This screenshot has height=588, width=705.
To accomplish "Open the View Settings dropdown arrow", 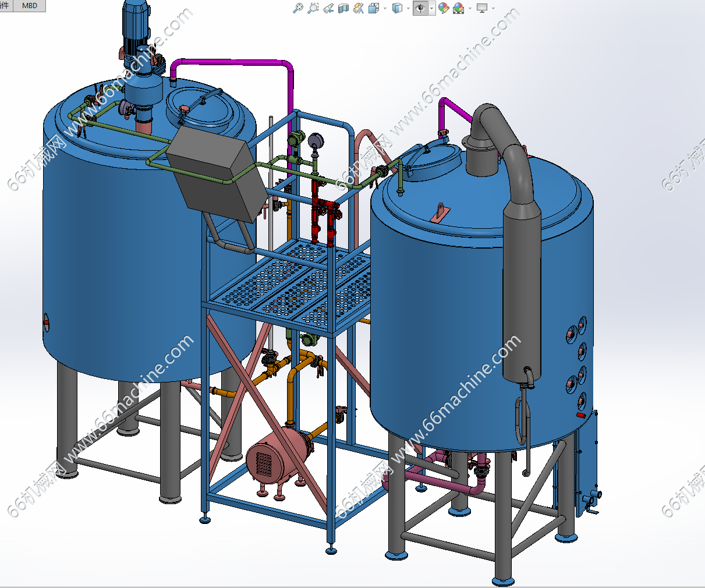I will click(493, 8).
